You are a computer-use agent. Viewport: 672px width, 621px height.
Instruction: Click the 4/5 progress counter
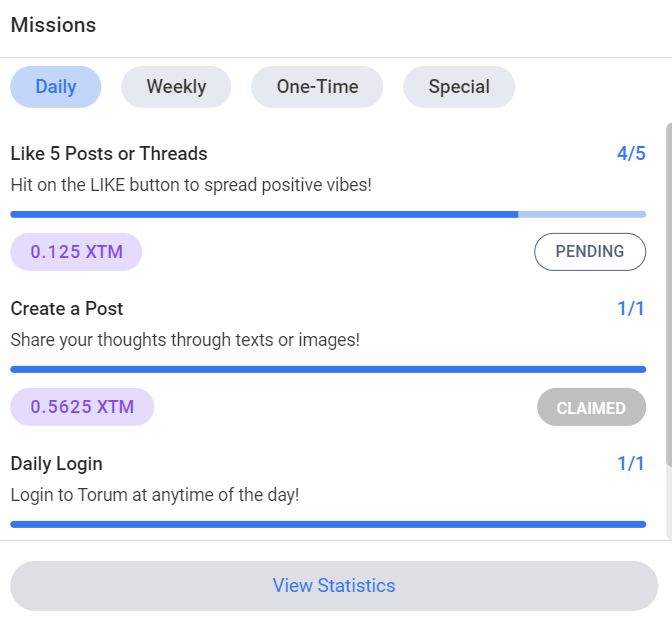click(x=631, y=153)
